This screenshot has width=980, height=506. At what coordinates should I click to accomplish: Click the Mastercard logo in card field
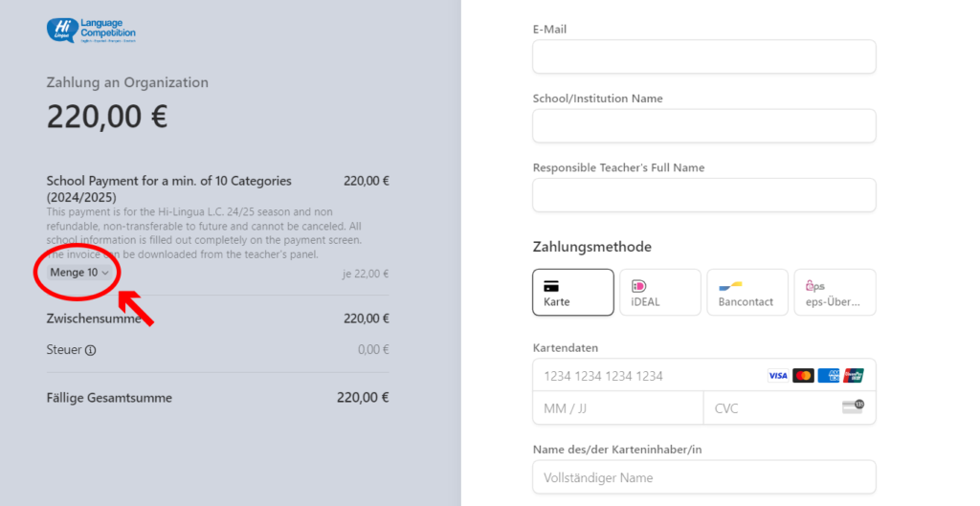804,376
